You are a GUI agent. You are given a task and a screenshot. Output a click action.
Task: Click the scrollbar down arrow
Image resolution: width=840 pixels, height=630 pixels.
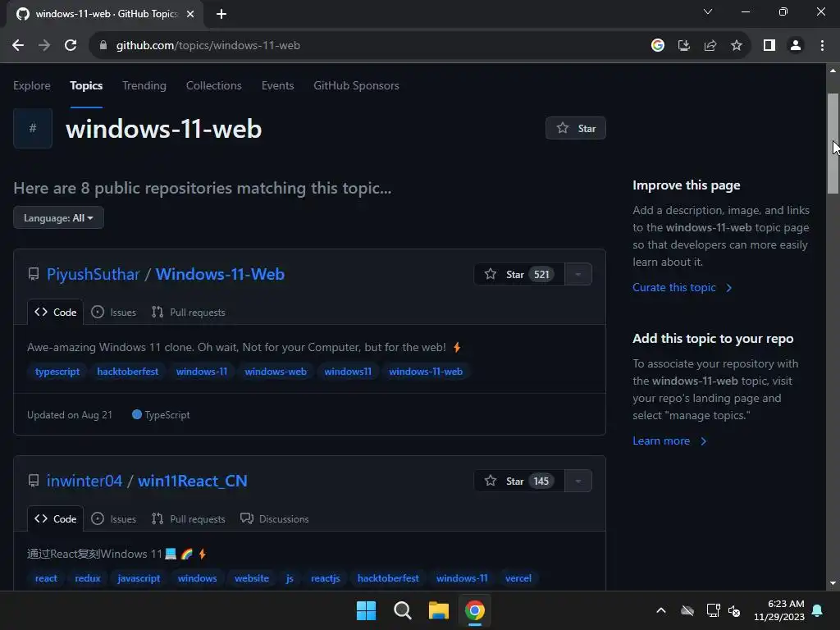(833, 583)
